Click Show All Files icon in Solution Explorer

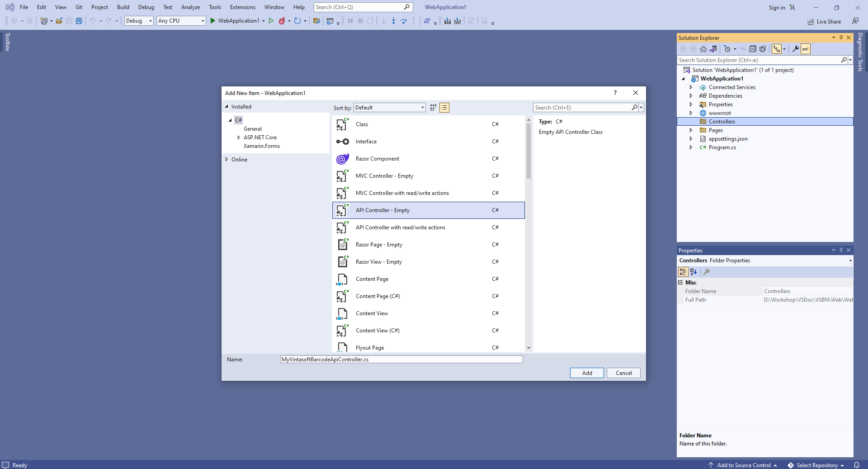[763, 49]
